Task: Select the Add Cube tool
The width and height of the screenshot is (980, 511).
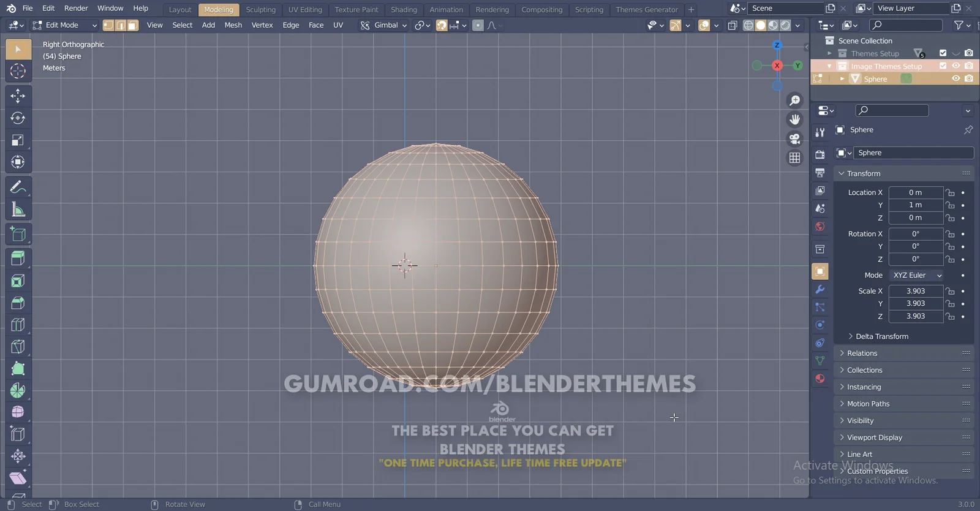Action: (18, 234)
